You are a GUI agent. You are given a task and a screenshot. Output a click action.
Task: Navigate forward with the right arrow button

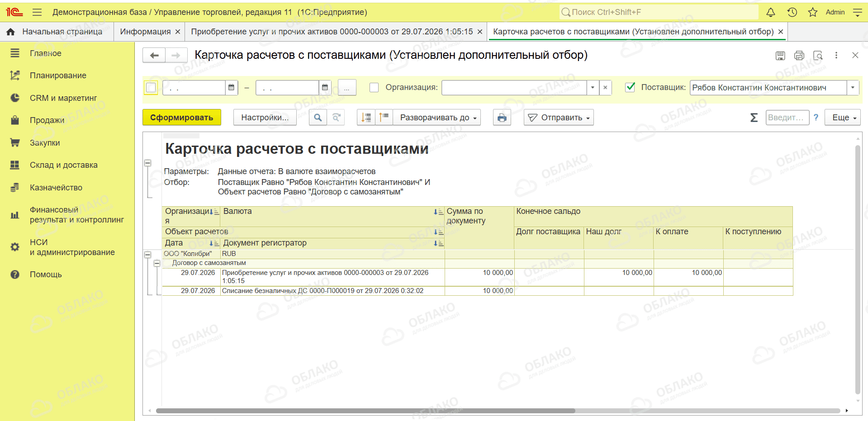point(176,55)
